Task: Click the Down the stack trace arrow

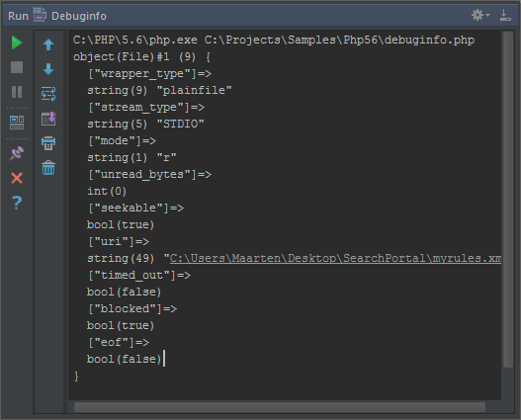Action: point(48,69)
